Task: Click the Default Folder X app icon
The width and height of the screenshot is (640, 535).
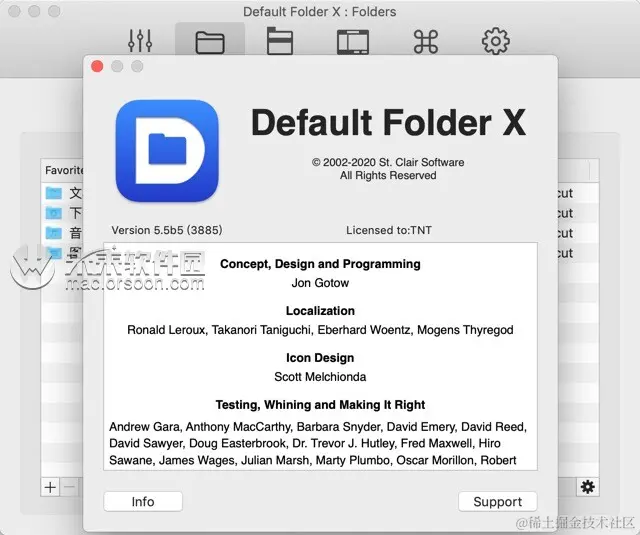Action: [x=167, y=151]
